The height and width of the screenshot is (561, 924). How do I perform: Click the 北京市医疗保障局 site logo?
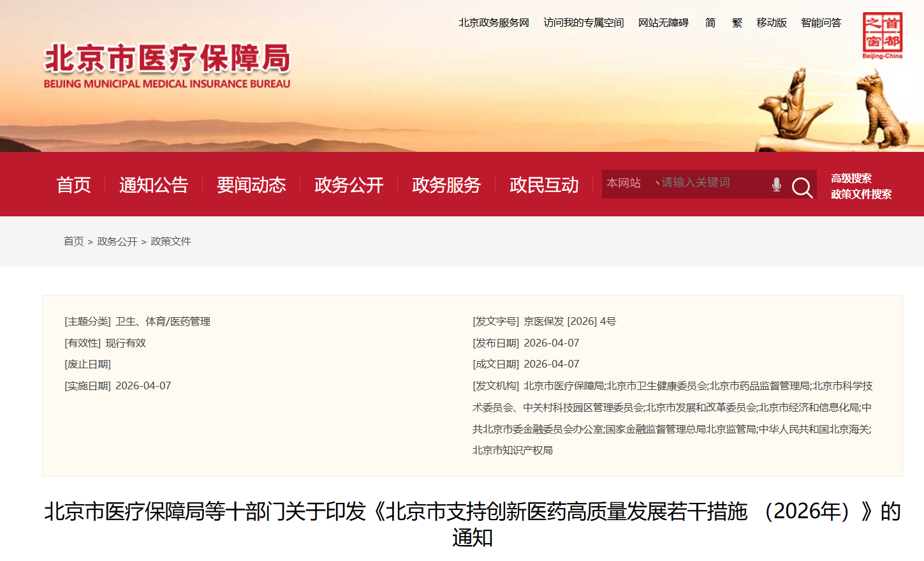click(167, 66)
